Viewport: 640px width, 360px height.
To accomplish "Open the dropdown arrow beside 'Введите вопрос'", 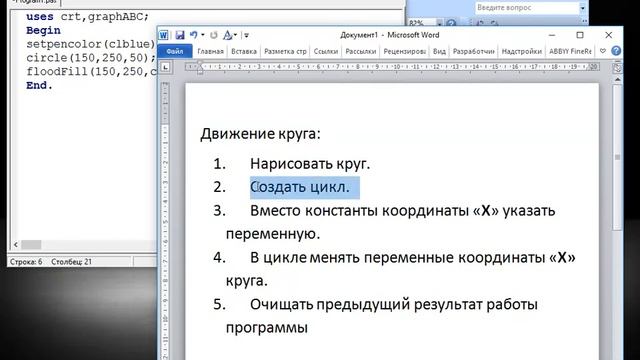I will [583, 8].
